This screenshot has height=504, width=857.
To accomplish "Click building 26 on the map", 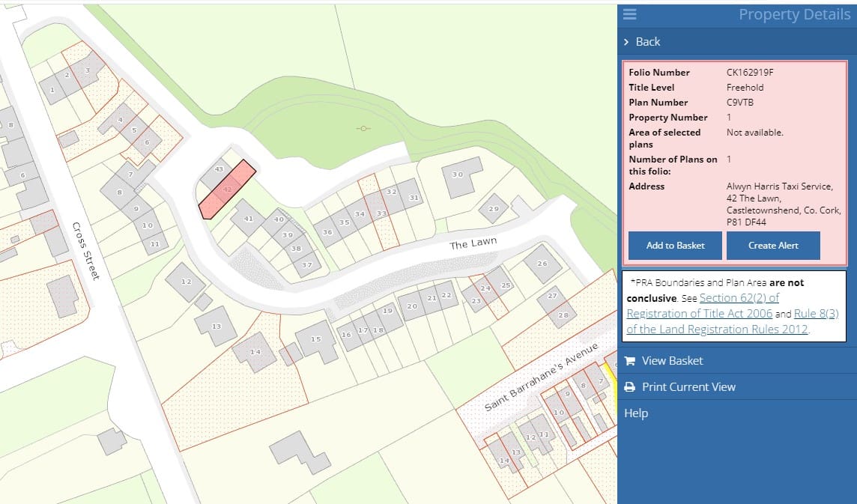I will (542, 264).
